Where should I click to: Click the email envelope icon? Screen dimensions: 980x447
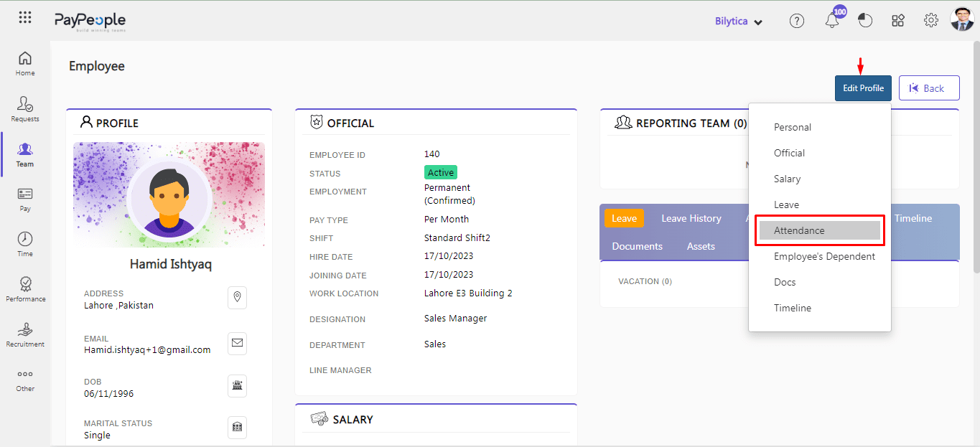point(237,343)
